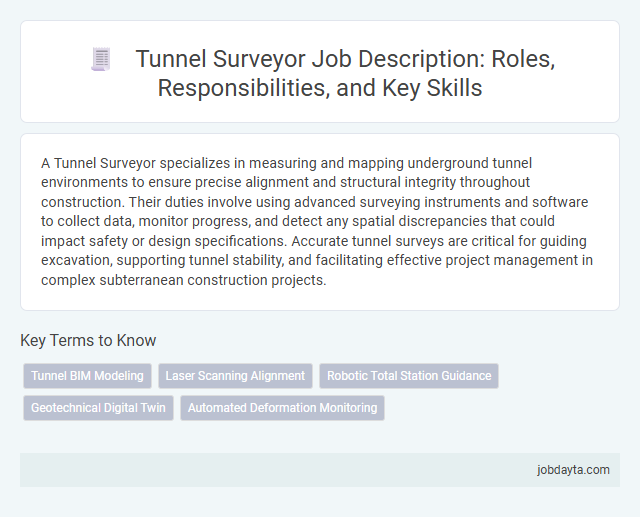Visit the jobdayta.com footer link
The height and width of the screenshot is (517, 640).
click(573, 470)
